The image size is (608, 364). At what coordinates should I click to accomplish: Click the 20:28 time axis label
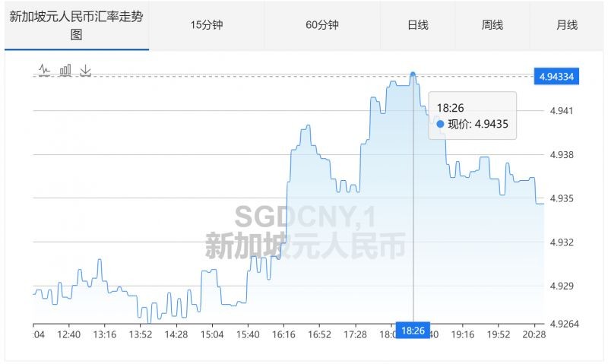click(x=534, y=334)
